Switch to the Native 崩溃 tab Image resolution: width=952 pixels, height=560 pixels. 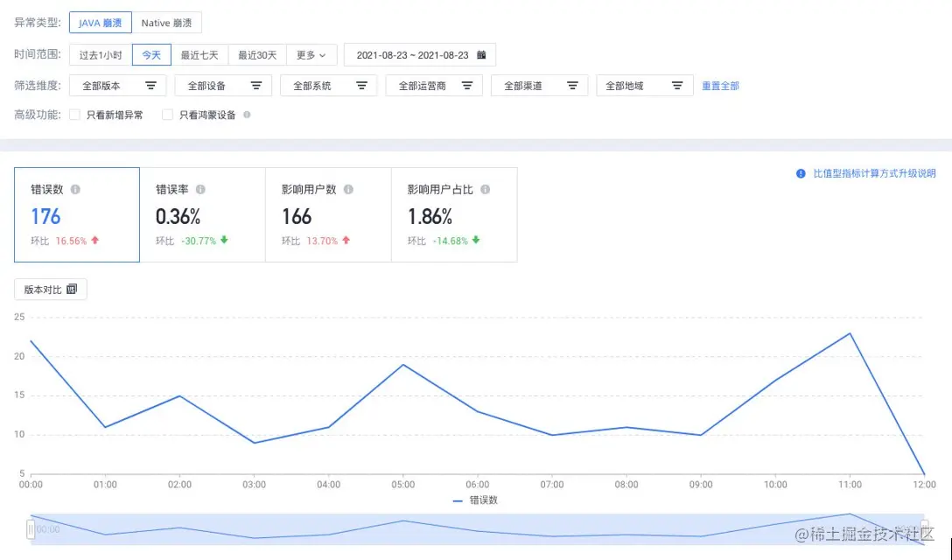pyautogui.click(x=166, y=23)
